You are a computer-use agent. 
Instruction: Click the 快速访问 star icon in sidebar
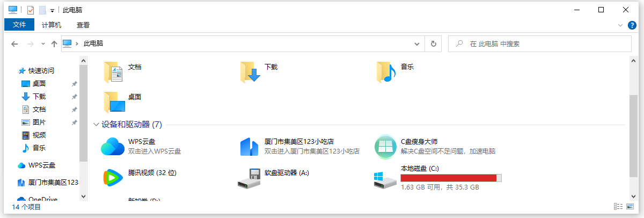click(x=22, y=71)
